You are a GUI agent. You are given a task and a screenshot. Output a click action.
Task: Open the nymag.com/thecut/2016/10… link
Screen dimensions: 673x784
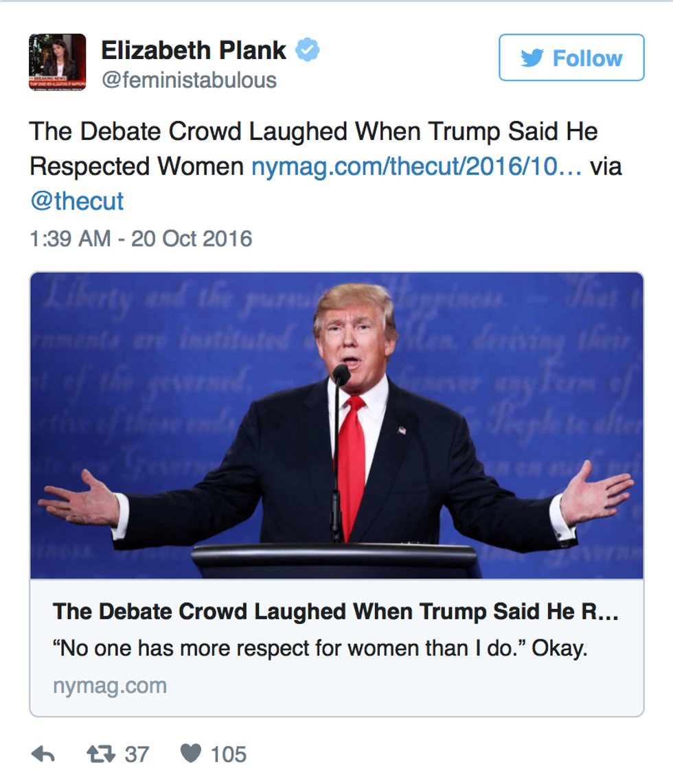tap(417, 166)
